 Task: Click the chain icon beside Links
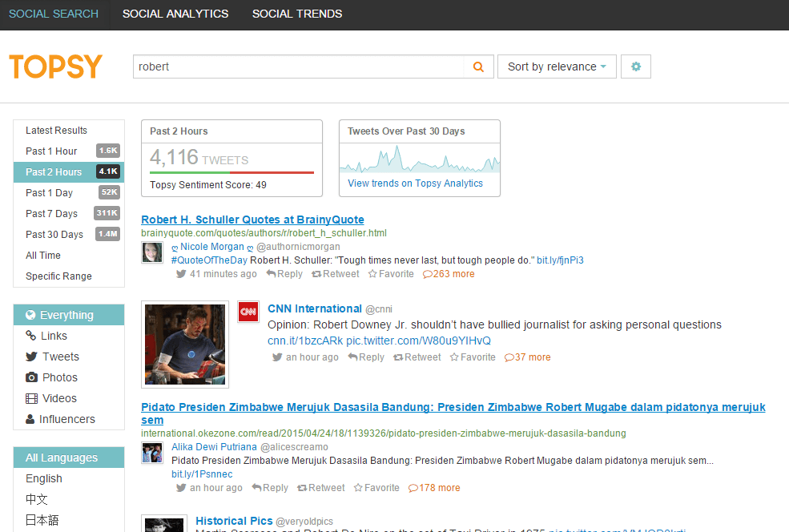click(30, 336)
